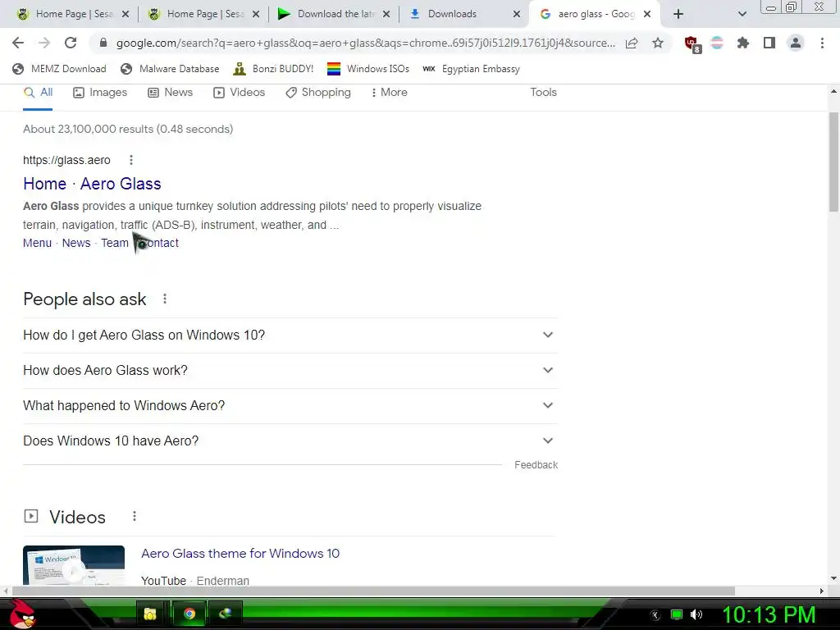The width and height of the screenshot is (840, 630).
Task: Click the horizontal scrollbar at the bottom
Action: pyautogui.click(x=373, y=591)
